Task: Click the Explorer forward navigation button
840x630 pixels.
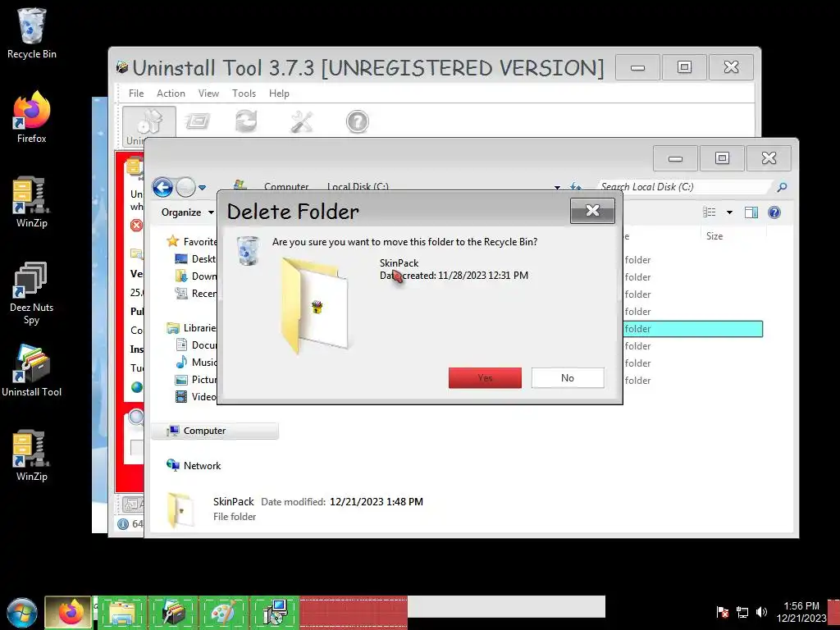Action: [x=185, y=188]
